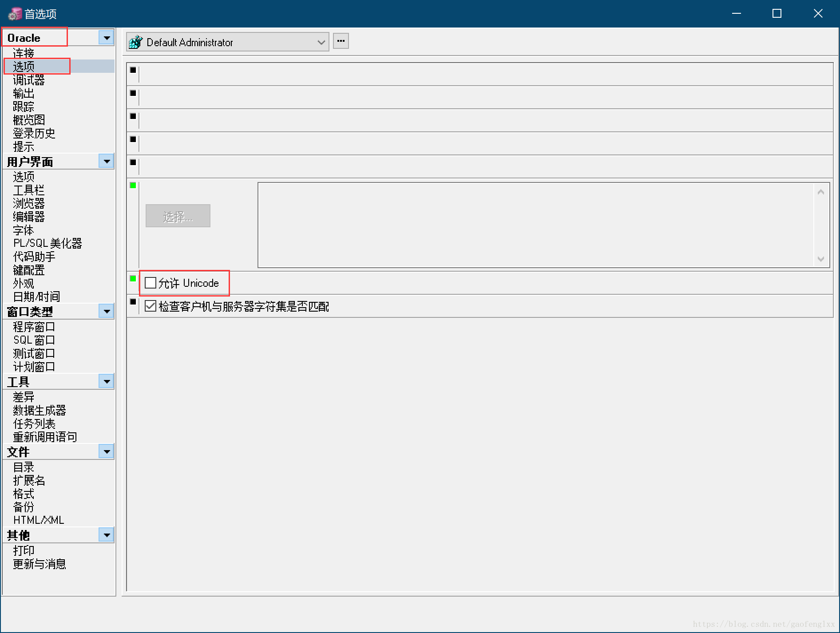The image size is (840, 633).
Task: Open the 扩展名 preferences page
Action: pos(29,480)
